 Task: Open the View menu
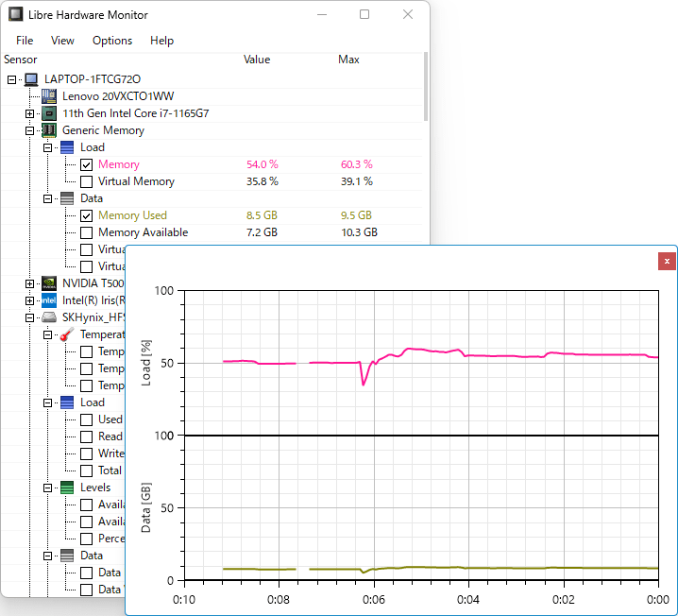point(62,41)
